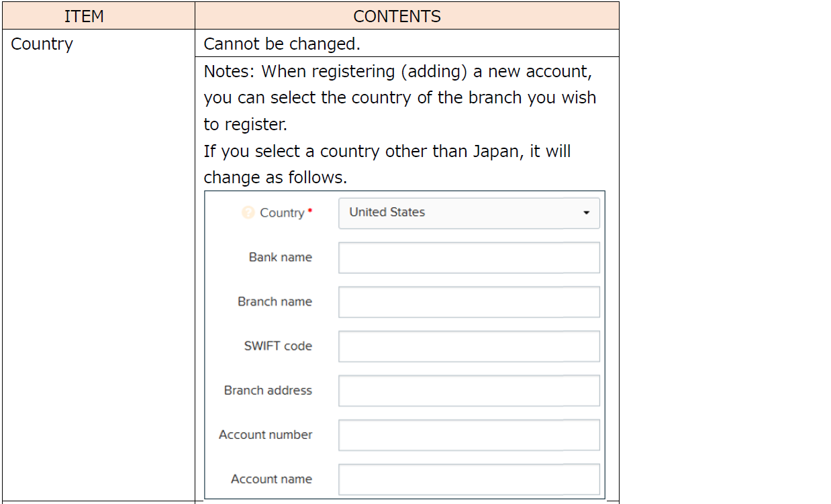Image resolution: width=831 pixels, height=504 pixels.
Task: Open the Country dropdown showing United States
Action: (469, 213)
